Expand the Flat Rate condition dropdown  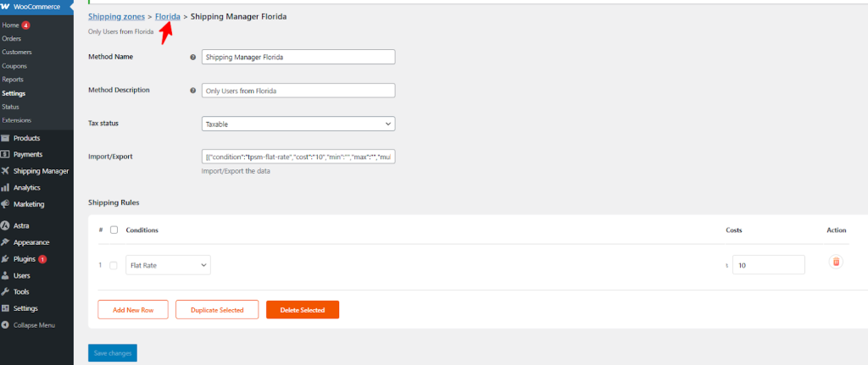tap(168, 265)
